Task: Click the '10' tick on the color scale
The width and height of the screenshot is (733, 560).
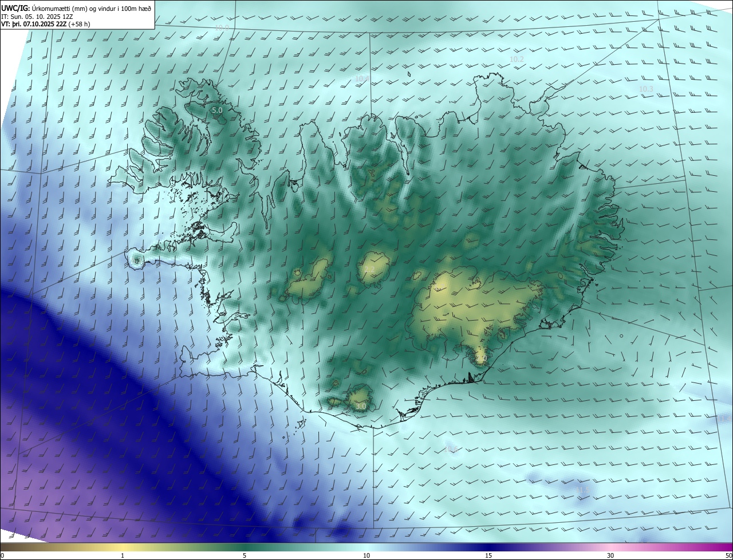Action: point(366,555)
